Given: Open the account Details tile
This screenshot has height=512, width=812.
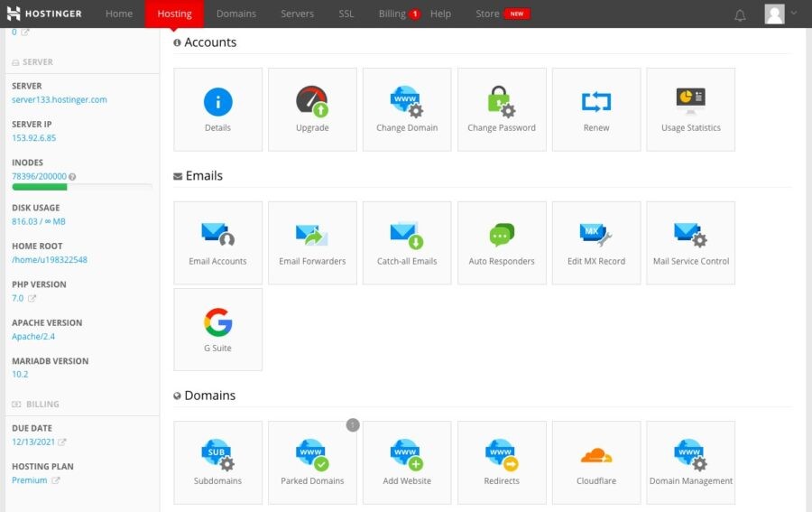Looking at the screenshot, I should coord(218,110).
